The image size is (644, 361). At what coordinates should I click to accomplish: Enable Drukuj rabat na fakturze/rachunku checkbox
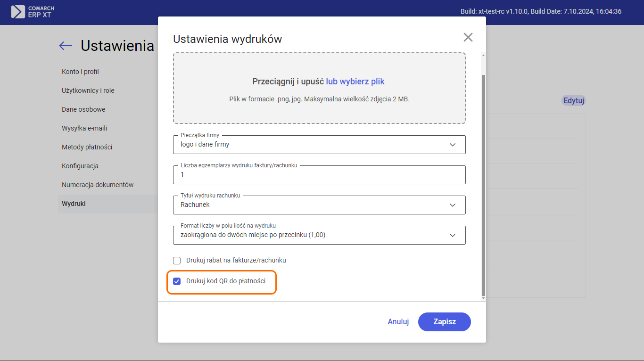(177, 260)
